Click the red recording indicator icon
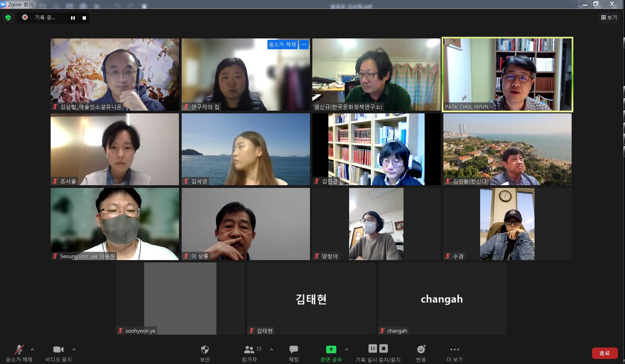The image size is (625, 364). [25, 17]
